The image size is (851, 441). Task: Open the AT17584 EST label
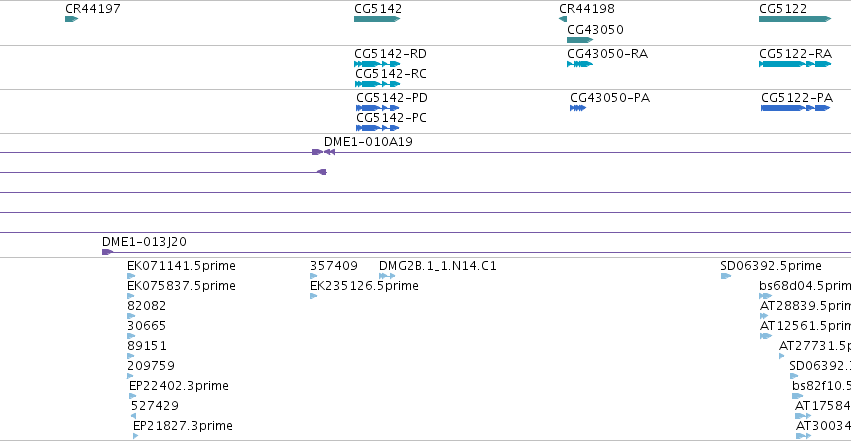[823, 406]
